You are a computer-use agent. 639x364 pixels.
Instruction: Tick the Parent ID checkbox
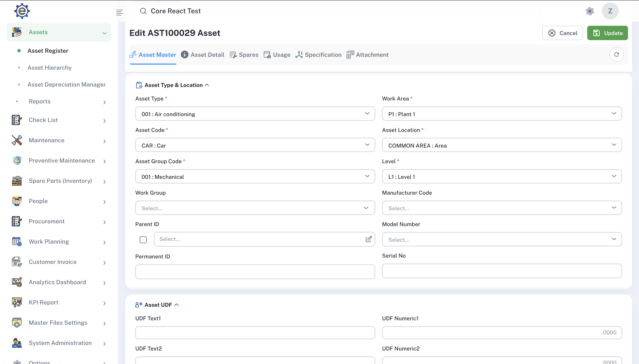[x=143, y=240]
